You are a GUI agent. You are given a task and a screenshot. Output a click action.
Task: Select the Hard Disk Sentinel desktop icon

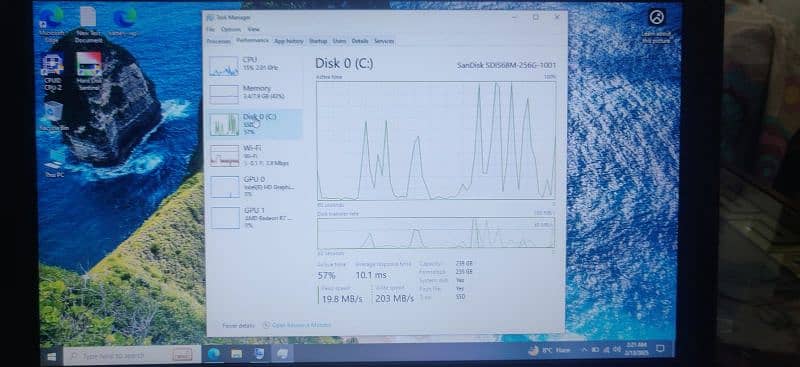point(89,71)
